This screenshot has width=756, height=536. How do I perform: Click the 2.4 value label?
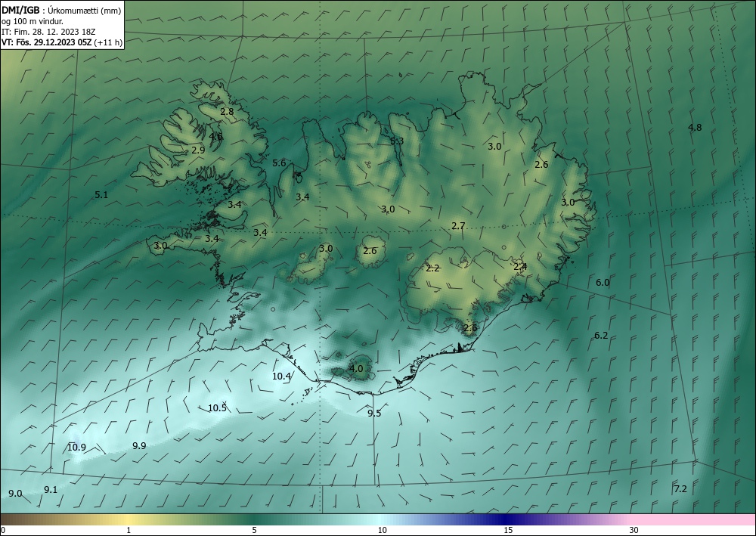pyautogui.click(x=520, y=266)
